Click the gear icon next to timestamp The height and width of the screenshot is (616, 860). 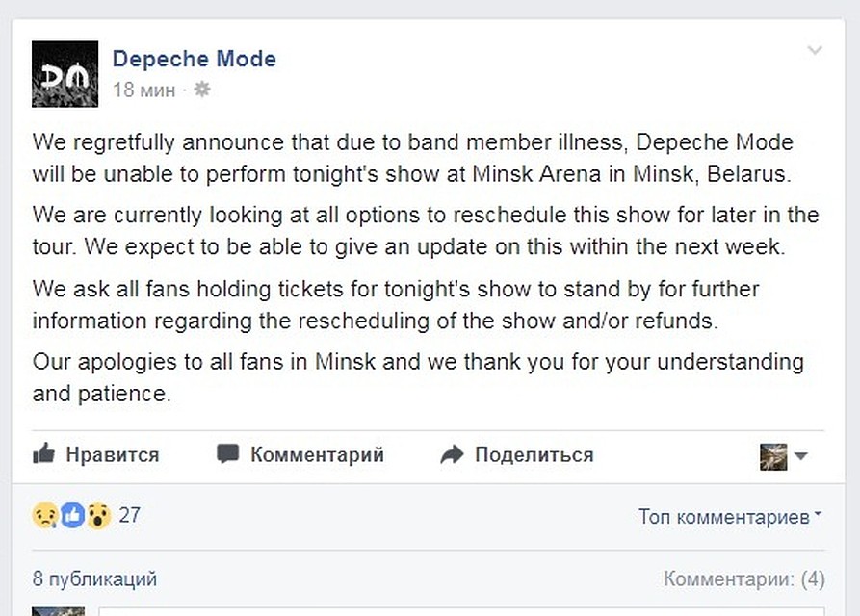point(202,89)
